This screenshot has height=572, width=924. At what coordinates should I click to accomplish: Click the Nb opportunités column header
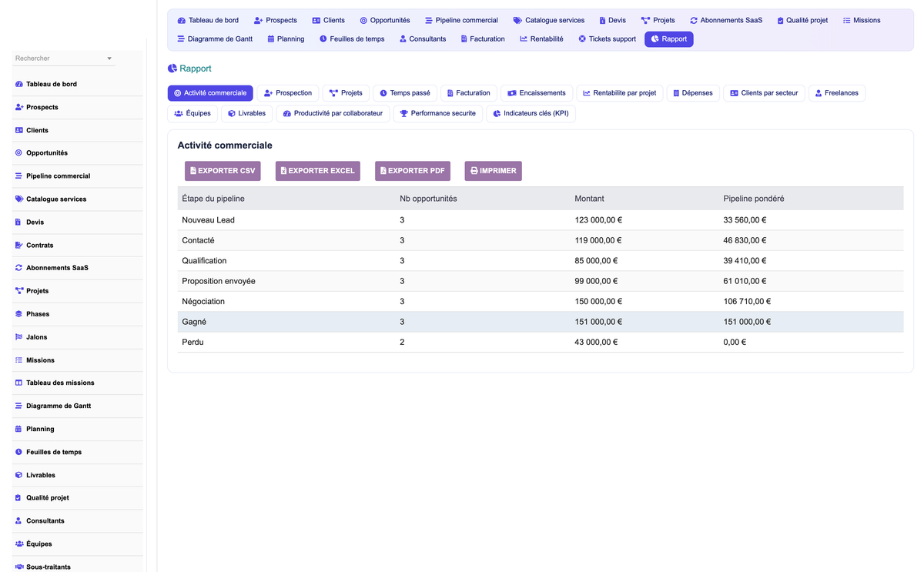click(428, 199)
